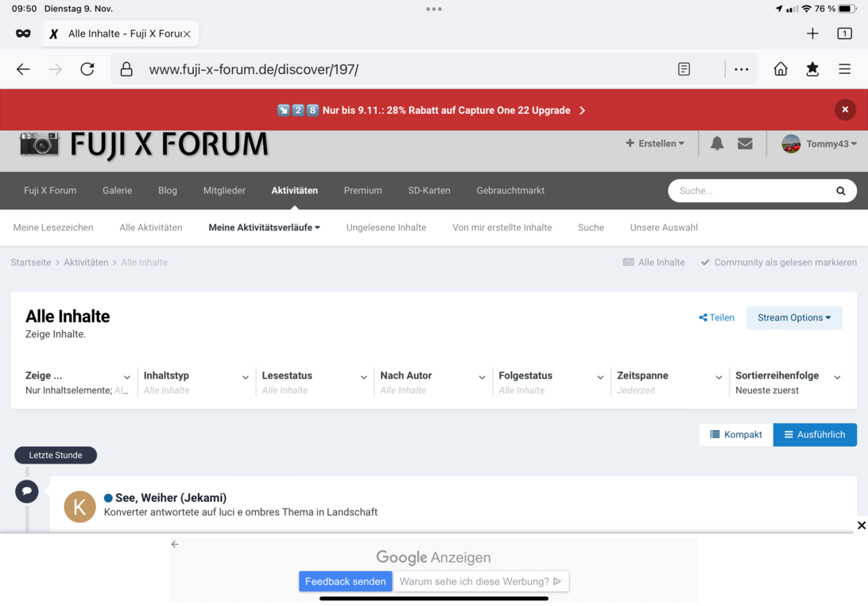Open the browser reader view icon
The image size is (868, 606).
pyautogui.click(x=684, y=69)
